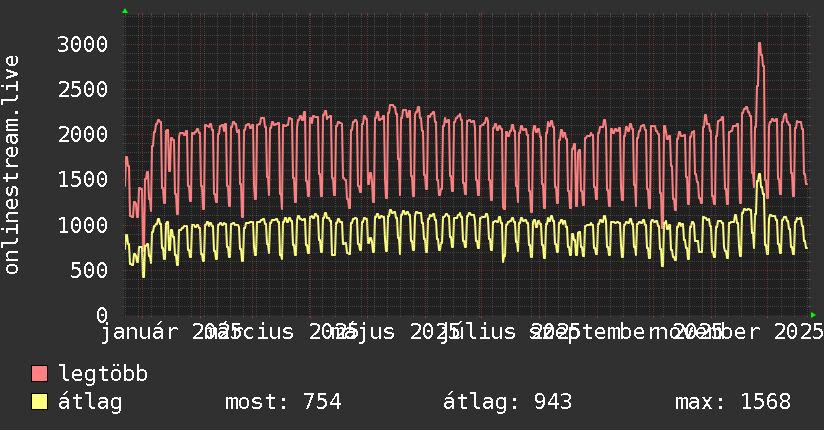The image size is (824, 430).
Task: Click the 2000 y-axis label
Action: [83, 135]
